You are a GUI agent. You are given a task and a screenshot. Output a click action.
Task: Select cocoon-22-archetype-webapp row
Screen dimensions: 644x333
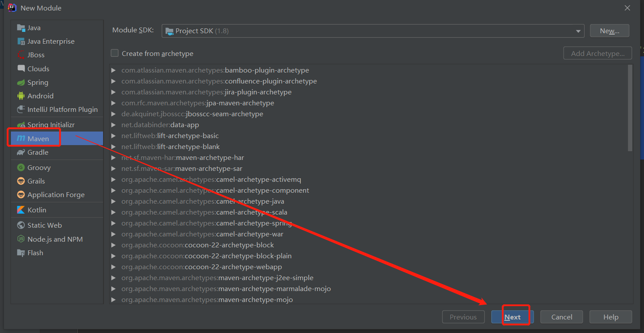pyautogui.click(x=368, y=267)
